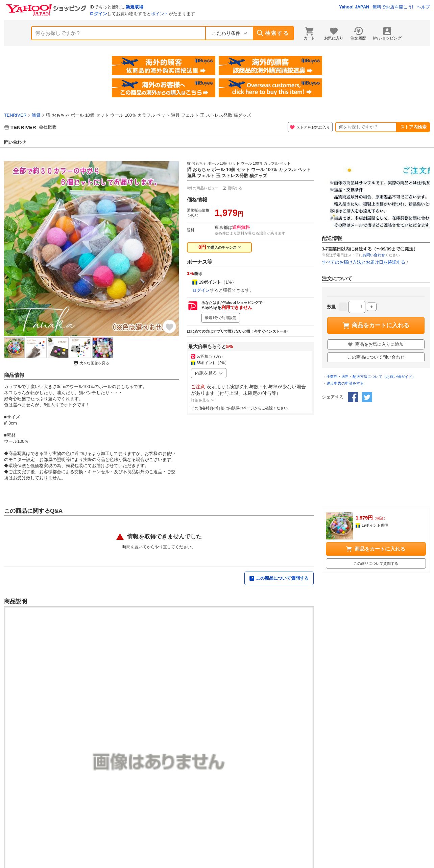Toggle ストアをお気に入り store favorite button
The height and width of the screenshot is (868, 434).
tap(310, 127)
